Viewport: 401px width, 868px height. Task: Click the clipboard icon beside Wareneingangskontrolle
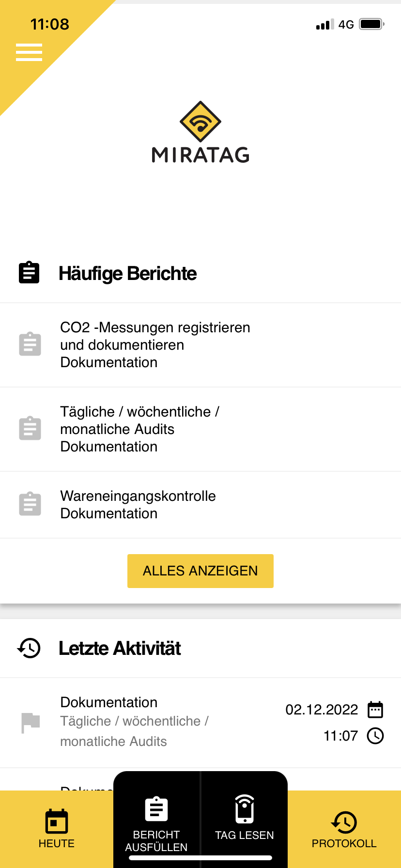(30, 504)
